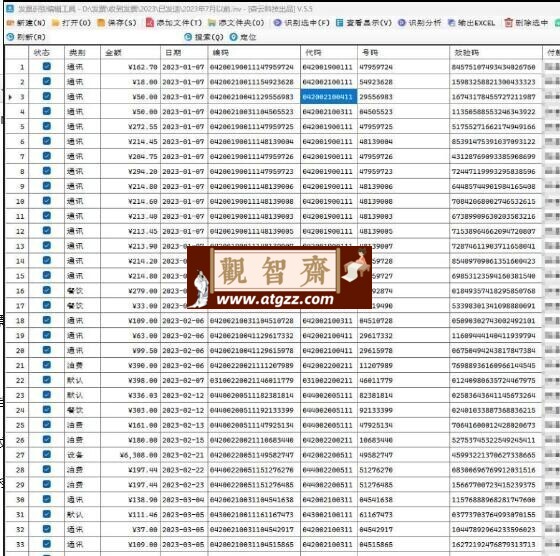Add a folder using 添文件夹(O)
This screenshot has width=560, height=556.
(236, 23)
